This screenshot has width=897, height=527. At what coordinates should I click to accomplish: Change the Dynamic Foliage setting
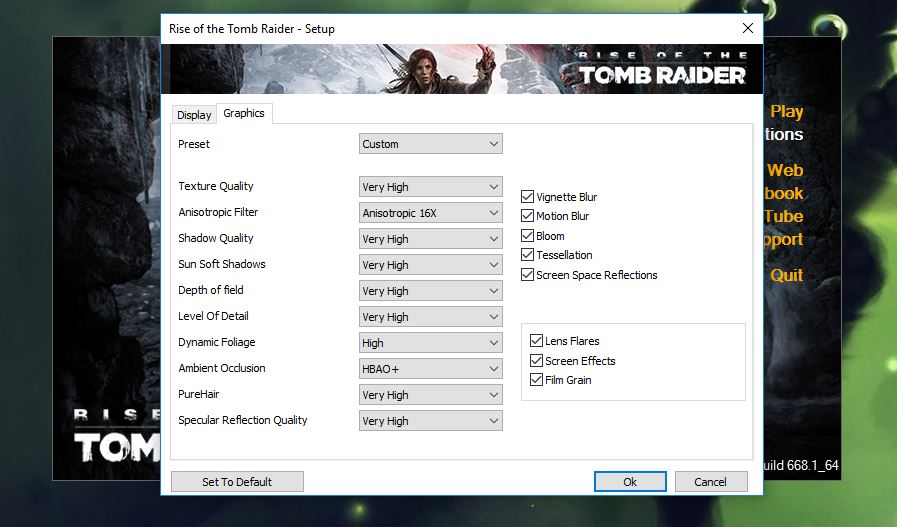pos(431,343)
